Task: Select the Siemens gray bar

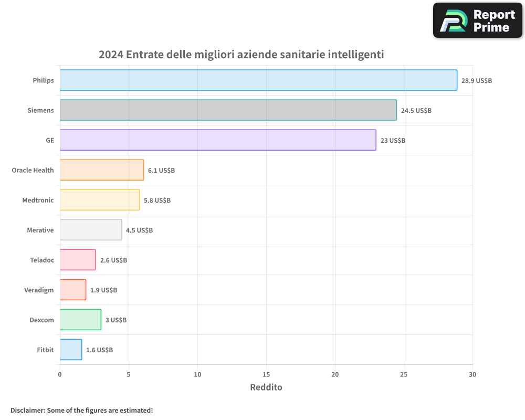Action: (x=228, y=110)
